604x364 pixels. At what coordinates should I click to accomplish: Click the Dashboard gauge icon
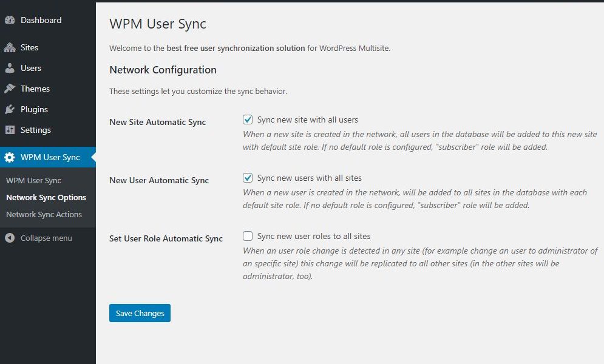10,20
